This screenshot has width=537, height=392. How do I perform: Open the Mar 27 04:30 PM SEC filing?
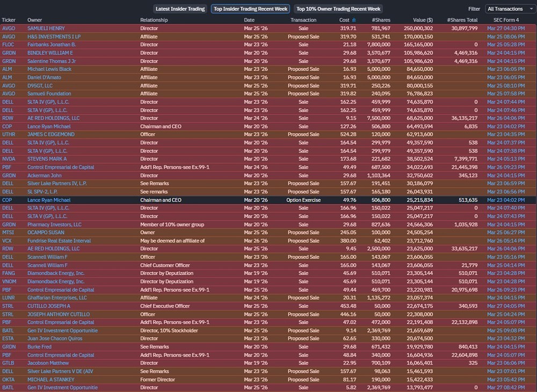(506, 28)
